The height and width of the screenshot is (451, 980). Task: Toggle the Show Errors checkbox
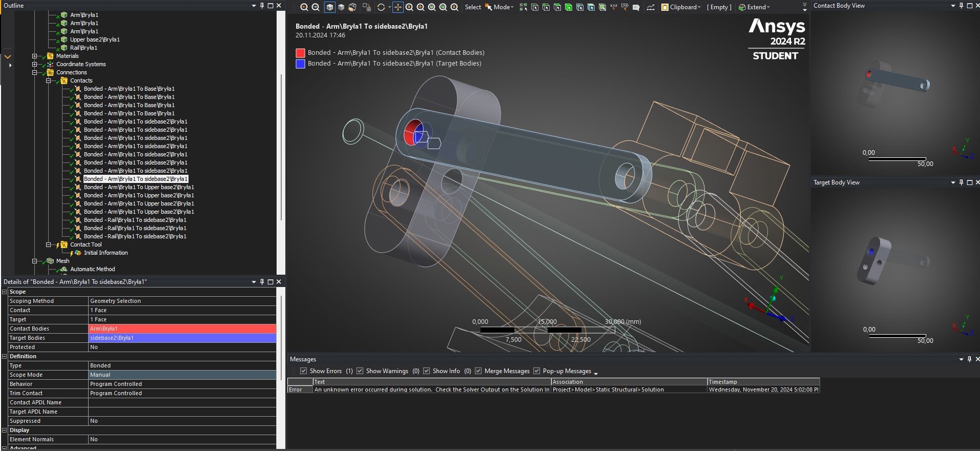303,371
